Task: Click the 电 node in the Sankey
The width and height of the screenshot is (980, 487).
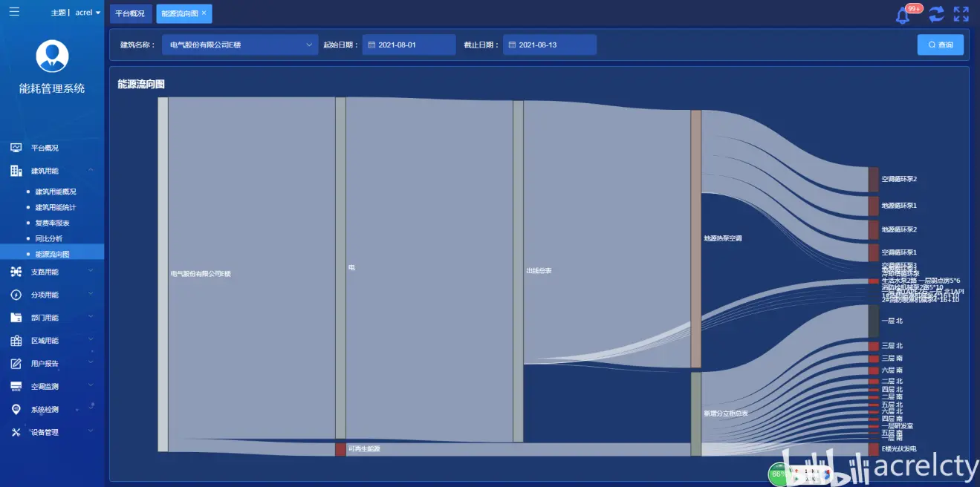Action: coord(340,268)
